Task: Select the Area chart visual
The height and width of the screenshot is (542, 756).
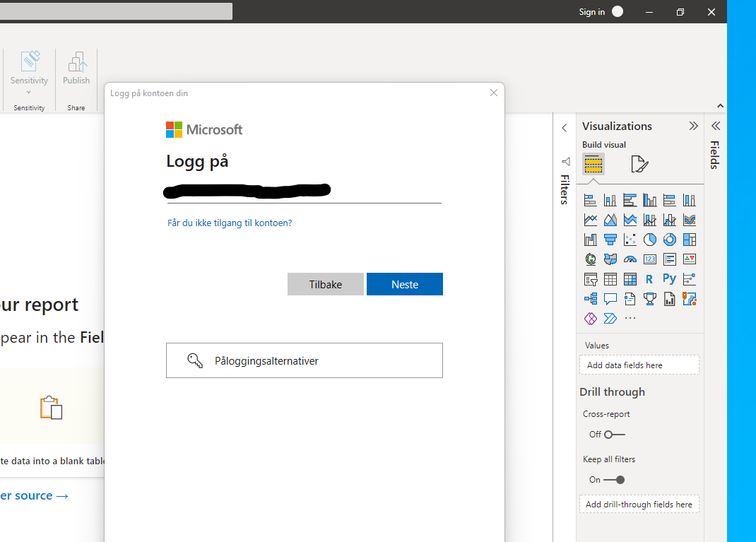Action: pos(610,220)
